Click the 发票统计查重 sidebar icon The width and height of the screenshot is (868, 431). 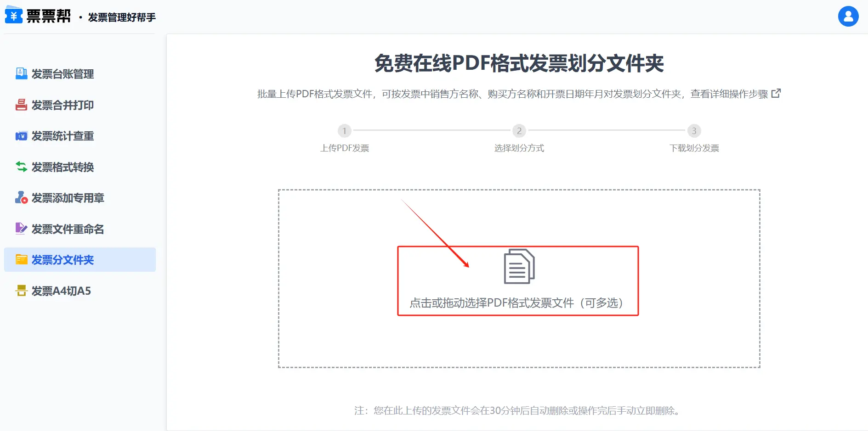(21, 136)
